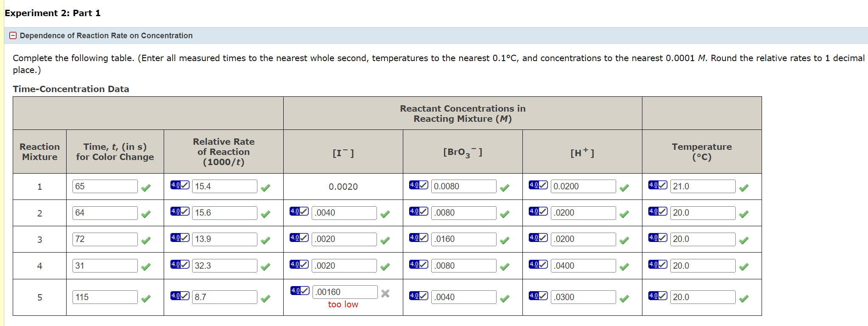Edit the mixture 4 iodide concentration field

tap(344, 266)
